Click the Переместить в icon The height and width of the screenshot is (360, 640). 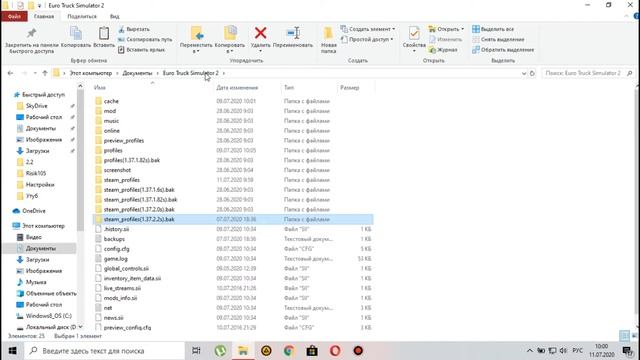(196, 33)
